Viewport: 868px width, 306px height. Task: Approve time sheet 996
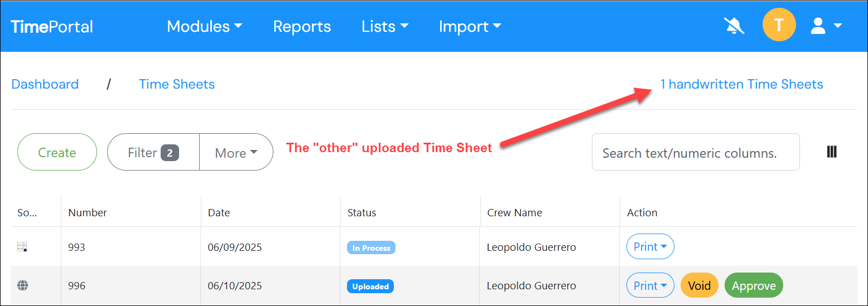pyautogui.click(x=754, y=285)
